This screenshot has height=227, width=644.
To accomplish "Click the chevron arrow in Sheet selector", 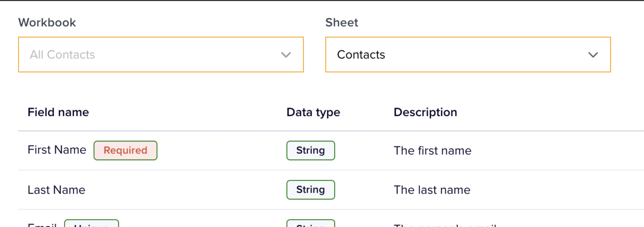I will tap(593, 55).
